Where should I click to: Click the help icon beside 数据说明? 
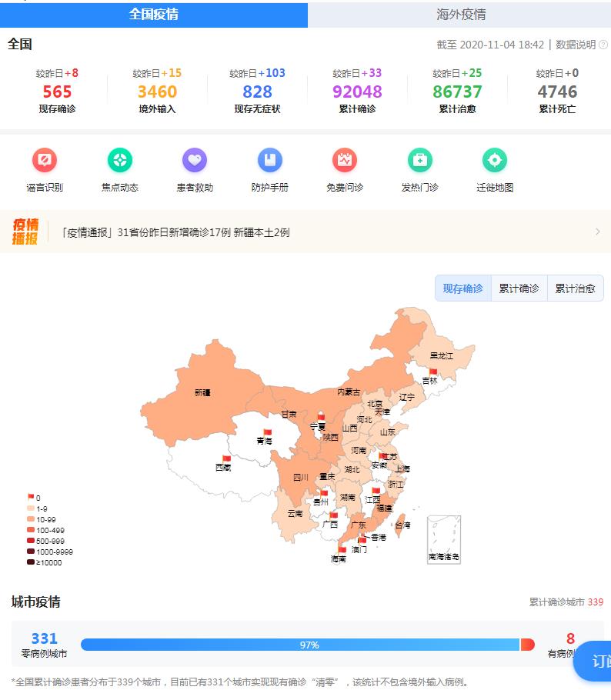pyautogui.click(x=603, y=45)
